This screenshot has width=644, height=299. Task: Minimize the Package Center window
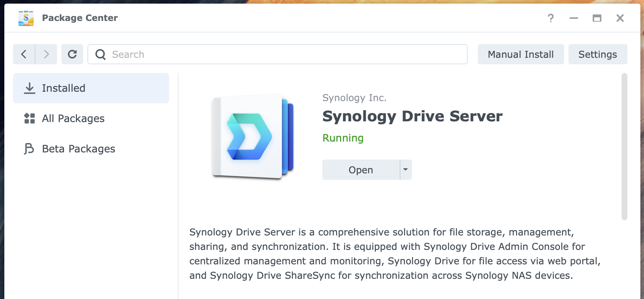tap(574, 18)
